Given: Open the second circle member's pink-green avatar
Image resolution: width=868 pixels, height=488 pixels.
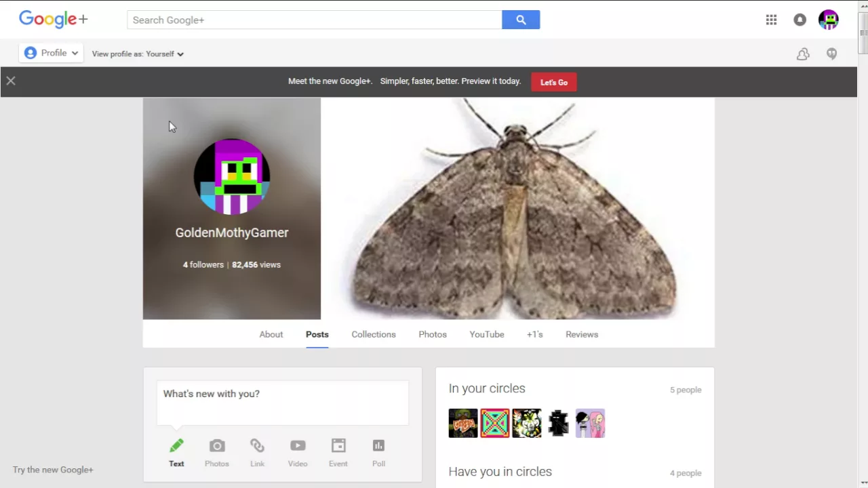Looking at the screenshot, I should [x=495, y=423].
